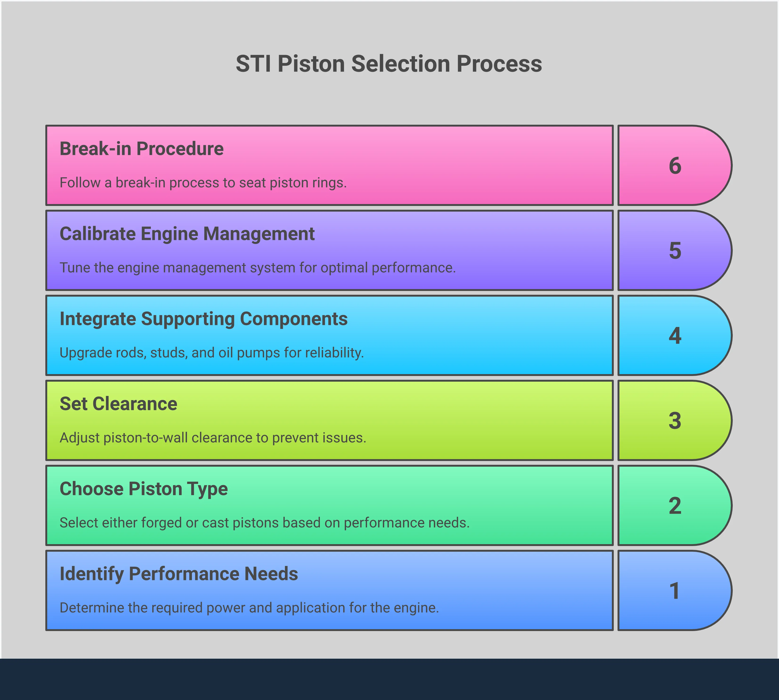This screenshot has height=700, width=779.
Task: Click the number 6 badge
Action: click(674, 166)
